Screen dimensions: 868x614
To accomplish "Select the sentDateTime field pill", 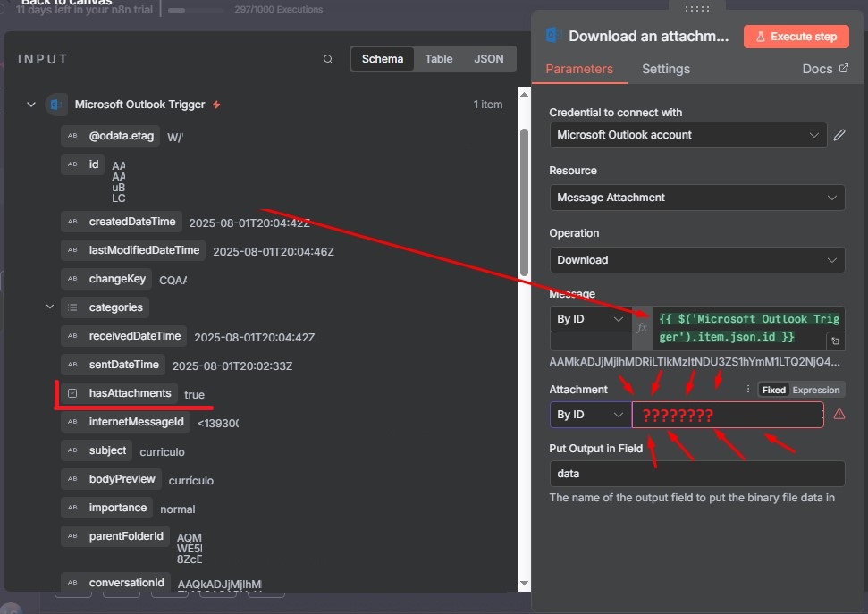I will click(113, 365).
